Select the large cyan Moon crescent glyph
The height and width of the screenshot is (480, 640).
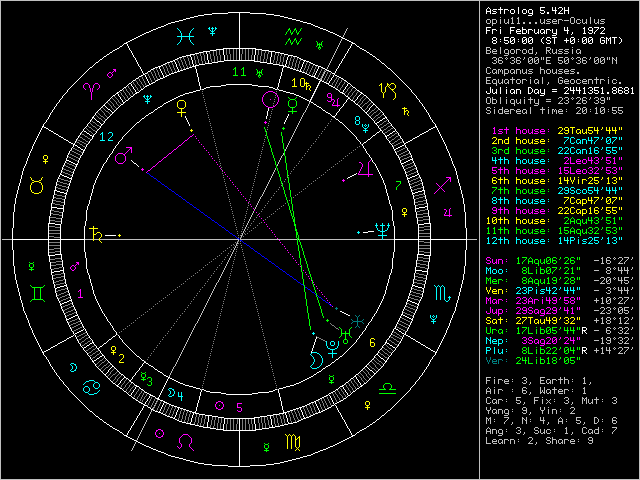316,361
